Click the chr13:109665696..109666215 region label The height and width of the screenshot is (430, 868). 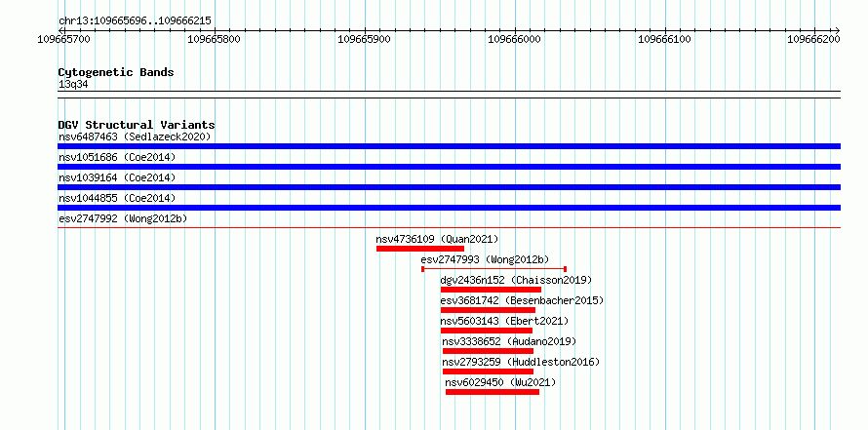click(x=135, y=21)
